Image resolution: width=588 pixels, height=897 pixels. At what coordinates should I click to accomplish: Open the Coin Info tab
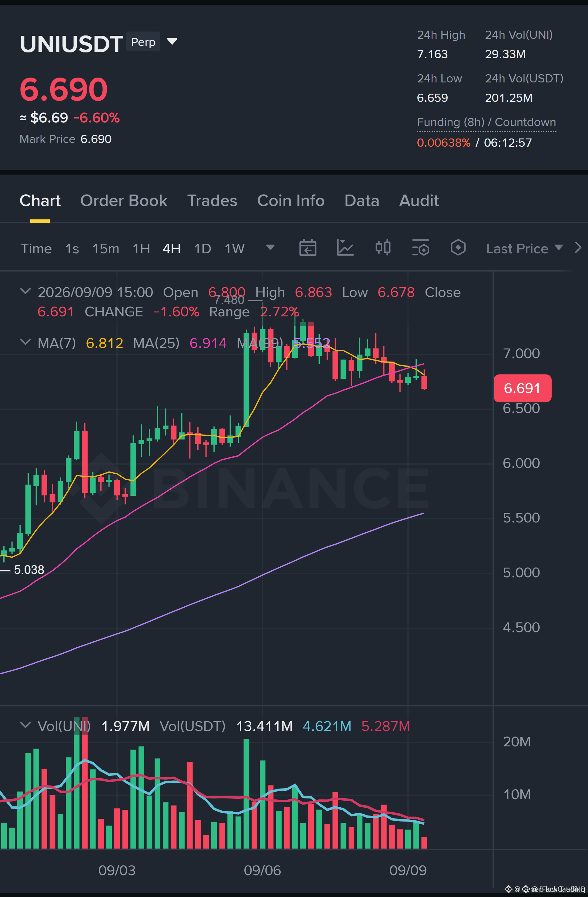coord(291,201)
